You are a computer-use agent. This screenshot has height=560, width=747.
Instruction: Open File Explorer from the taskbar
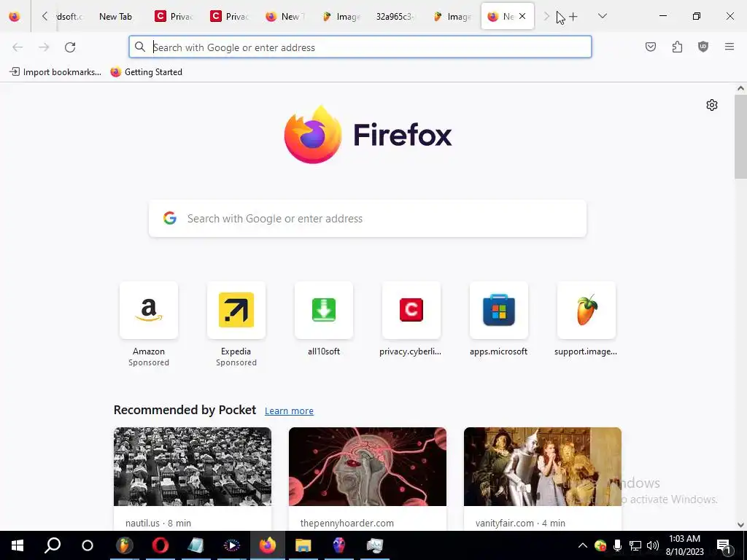tap(303, 545)
